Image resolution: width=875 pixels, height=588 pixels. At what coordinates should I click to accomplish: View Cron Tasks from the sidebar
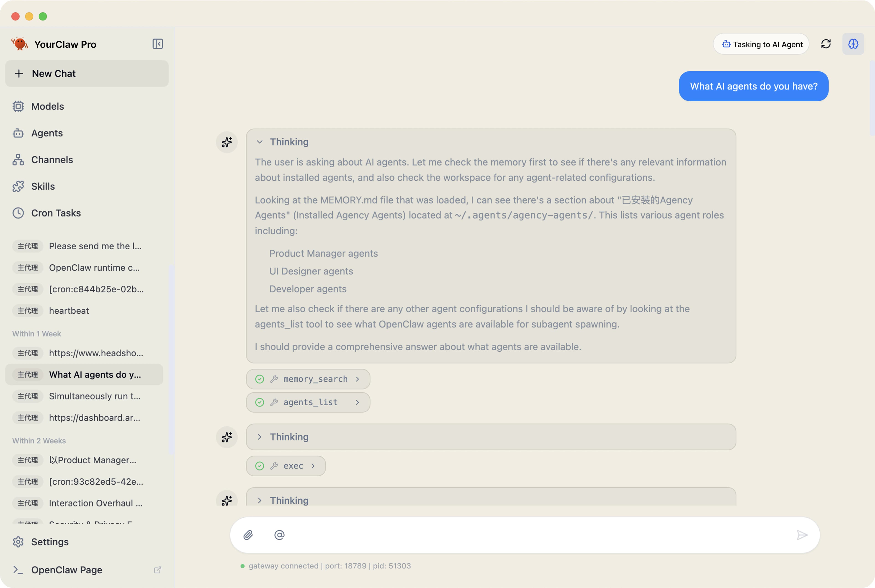(56, 213)
